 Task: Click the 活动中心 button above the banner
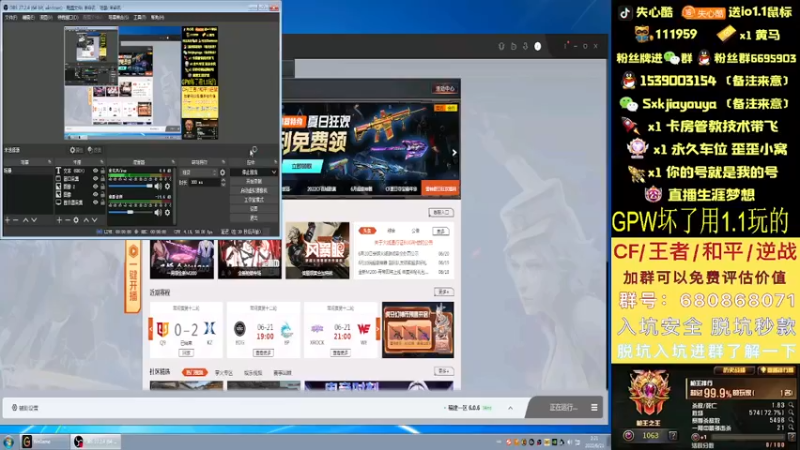click(444, 89)
